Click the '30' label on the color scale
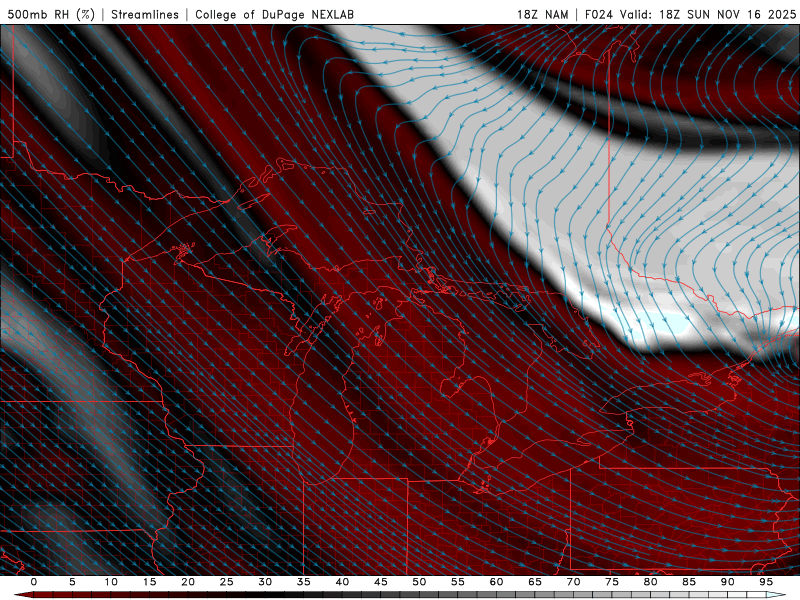The height and width of the screenshot is (600, 800). pos(265,582)
